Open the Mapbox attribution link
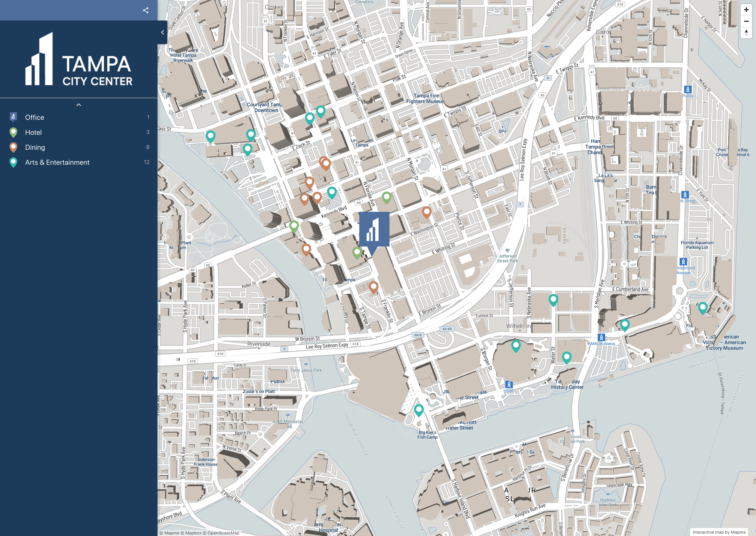The image size is (756, 536). 191,533
